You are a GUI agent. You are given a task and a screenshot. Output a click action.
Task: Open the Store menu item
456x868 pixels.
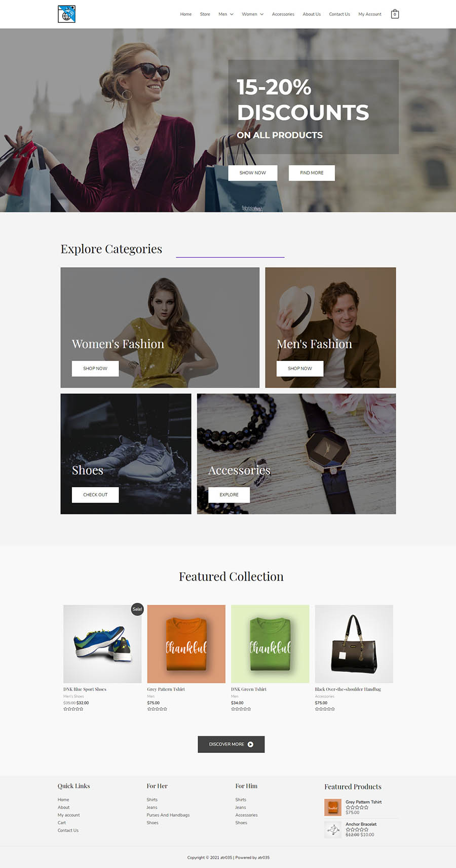tap(205, 14)
